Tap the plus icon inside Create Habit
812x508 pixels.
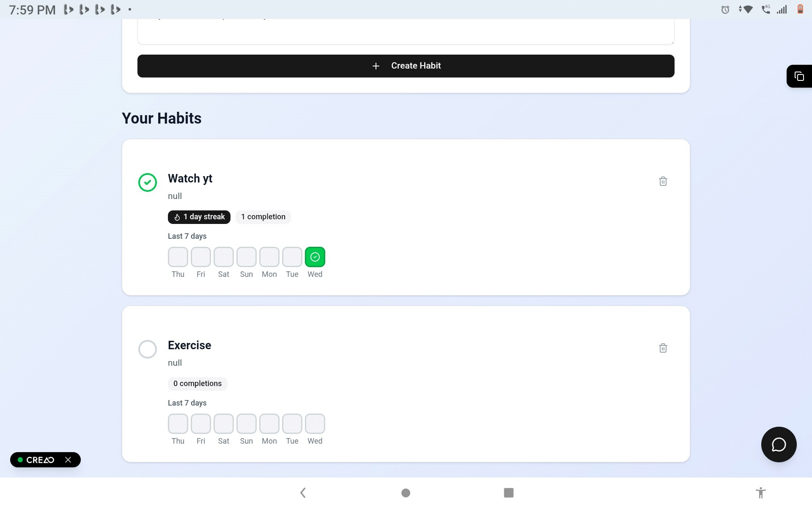click(x=376, y=66)
